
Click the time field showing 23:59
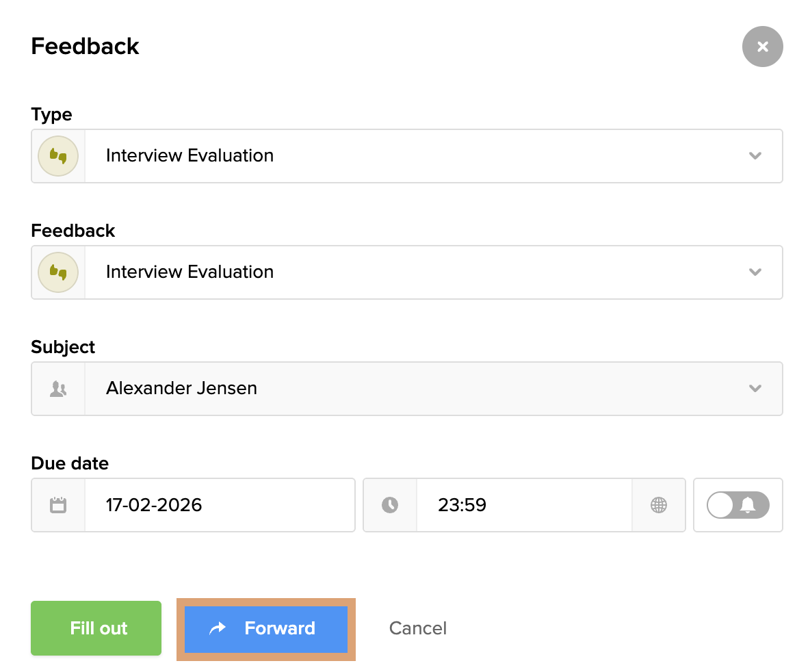tap(523, 505)
